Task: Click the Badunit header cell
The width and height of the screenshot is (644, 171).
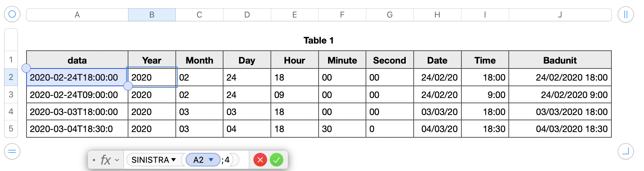Action: [560, 61]
